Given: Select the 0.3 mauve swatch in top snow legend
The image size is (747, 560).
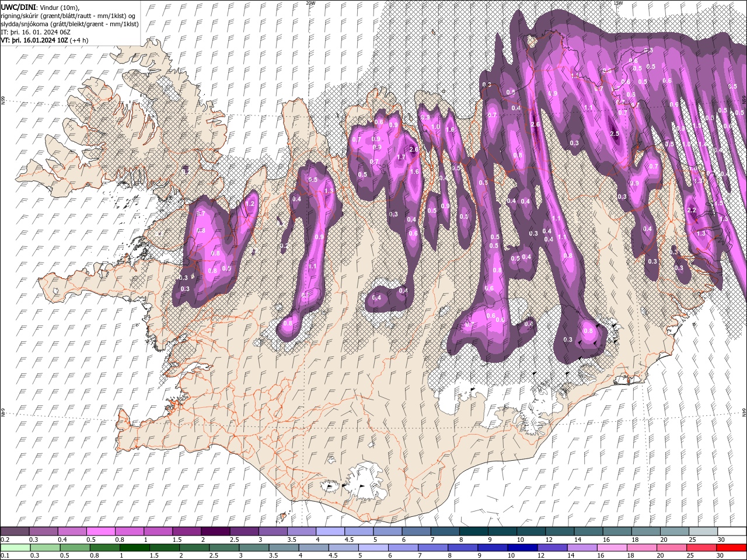Looking at the screenshot, I should (43, 531).
